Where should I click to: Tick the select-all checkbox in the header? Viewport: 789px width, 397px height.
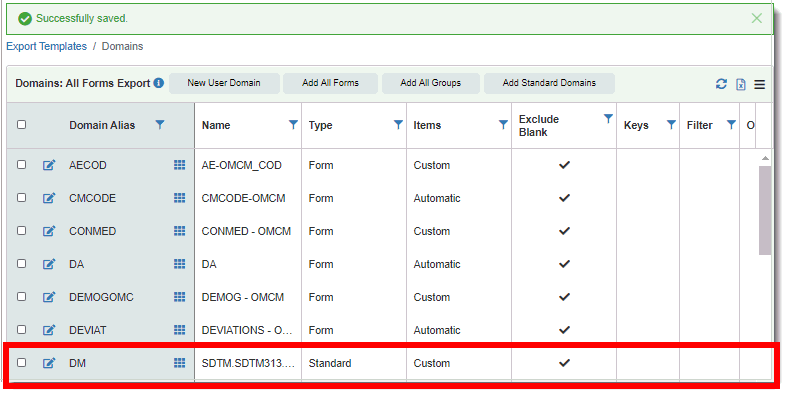coord(21,124)
